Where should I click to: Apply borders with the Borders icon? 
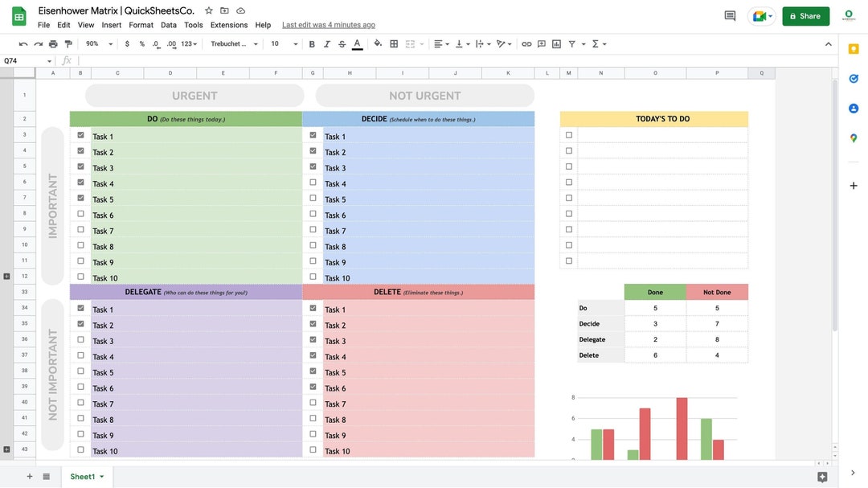click(392, 42)
